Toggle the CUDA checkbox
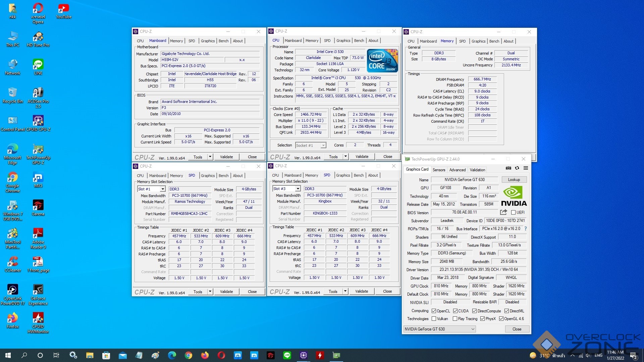 455,311
